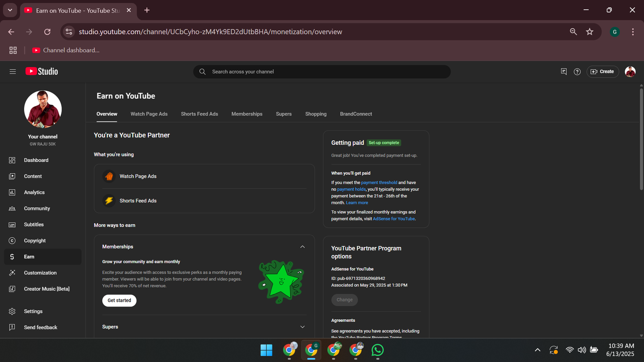The height and width of the screenshot is (362, 644).
Task: Switch to the Memberships tab
Action: (x=247, y=114)
